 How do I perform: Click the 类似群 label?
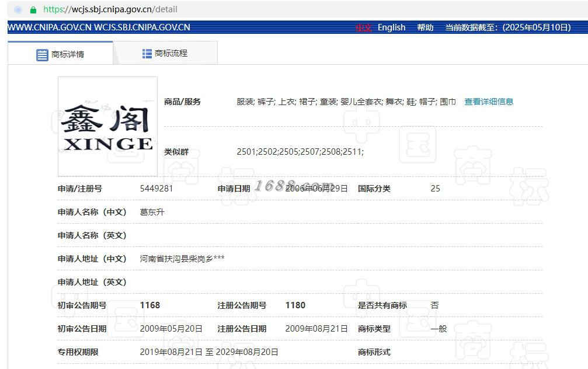(x=176, y=152)
